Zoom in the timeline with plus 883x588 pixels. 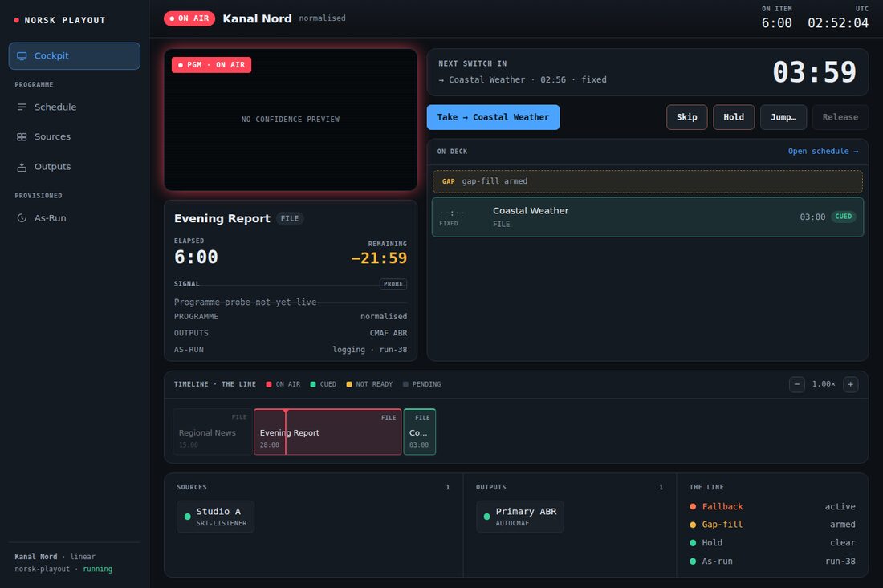coord(850,384)
